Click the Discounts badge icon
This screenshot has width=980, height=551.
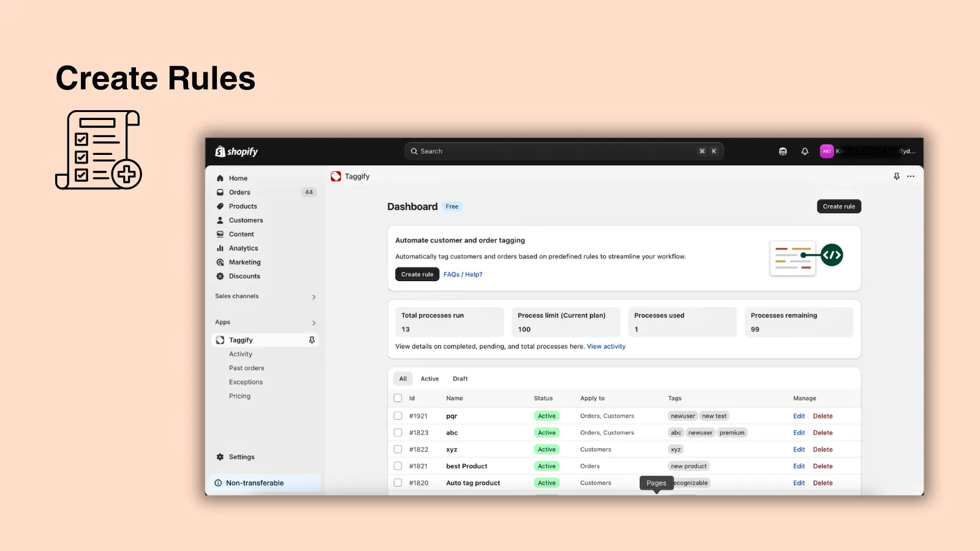coord(220,276)
